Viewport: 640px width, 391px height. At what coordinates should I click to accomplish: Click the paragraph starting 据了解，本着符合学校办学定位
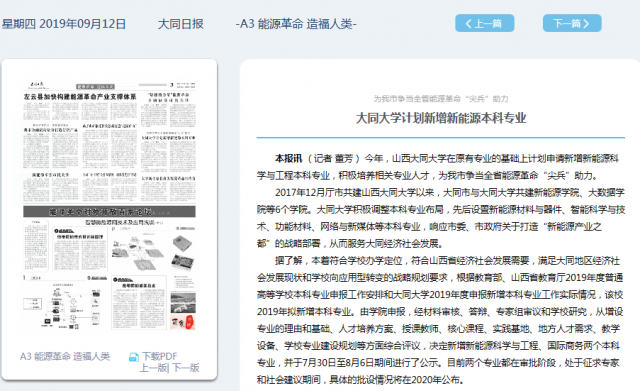pyautogui.click(x=441, y=320)
